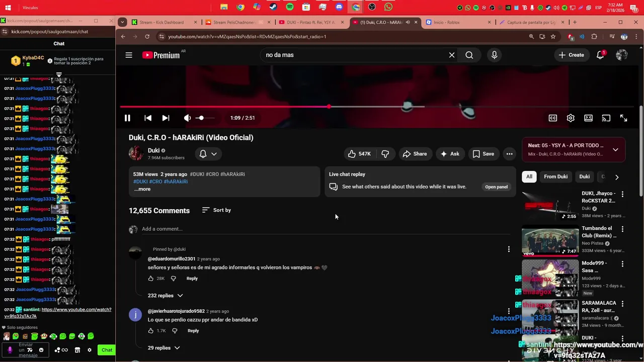Expand 232 replies on pinned comment

click(165, 296)
